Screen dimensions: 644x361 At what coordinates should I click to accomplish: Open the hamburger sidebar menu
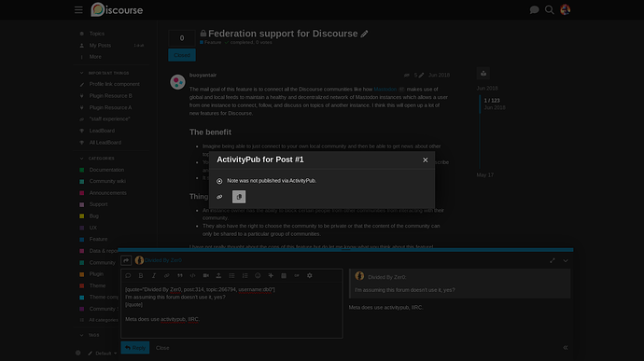[78, 10]
